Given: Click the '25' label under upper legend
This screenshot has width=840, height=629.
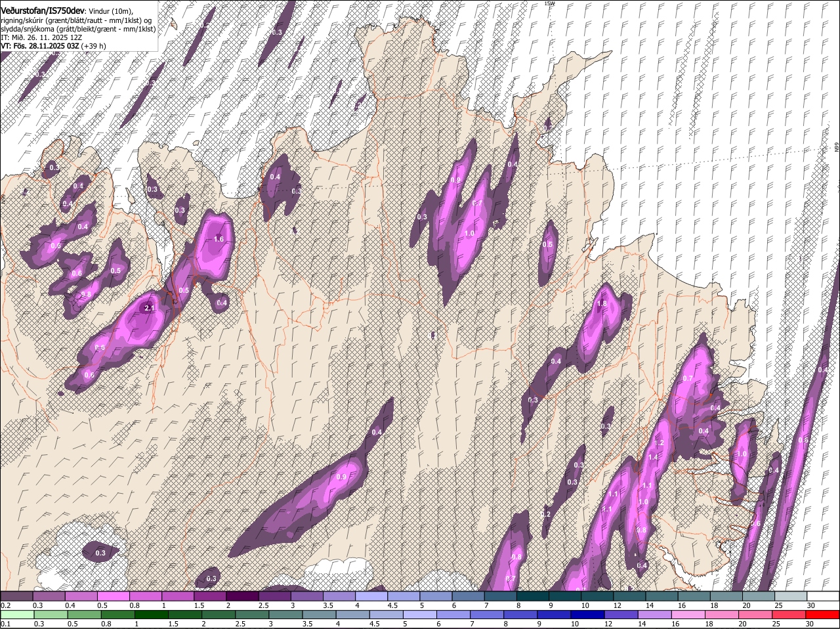Looking at the screenshot, I should coord(779,605).
